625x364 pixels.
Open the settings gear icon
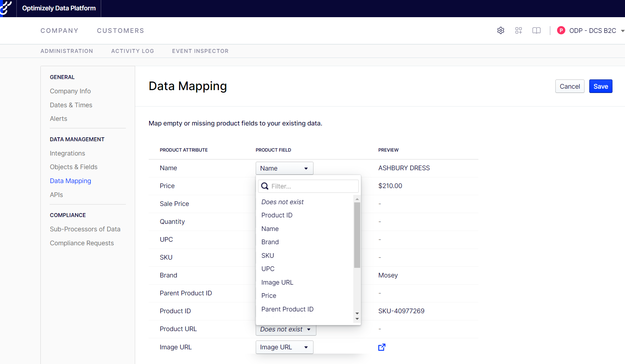[x=501, y=31]
